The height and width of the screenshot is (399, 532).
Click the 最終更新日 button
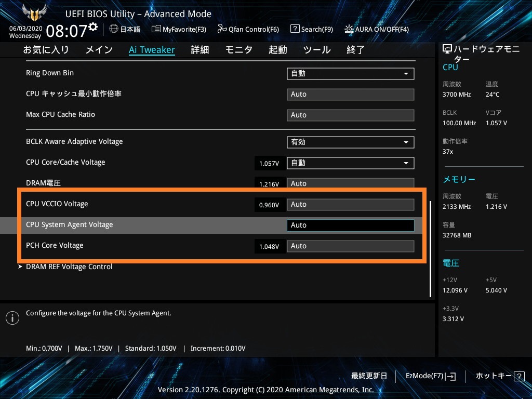click(x=369, y=376)
